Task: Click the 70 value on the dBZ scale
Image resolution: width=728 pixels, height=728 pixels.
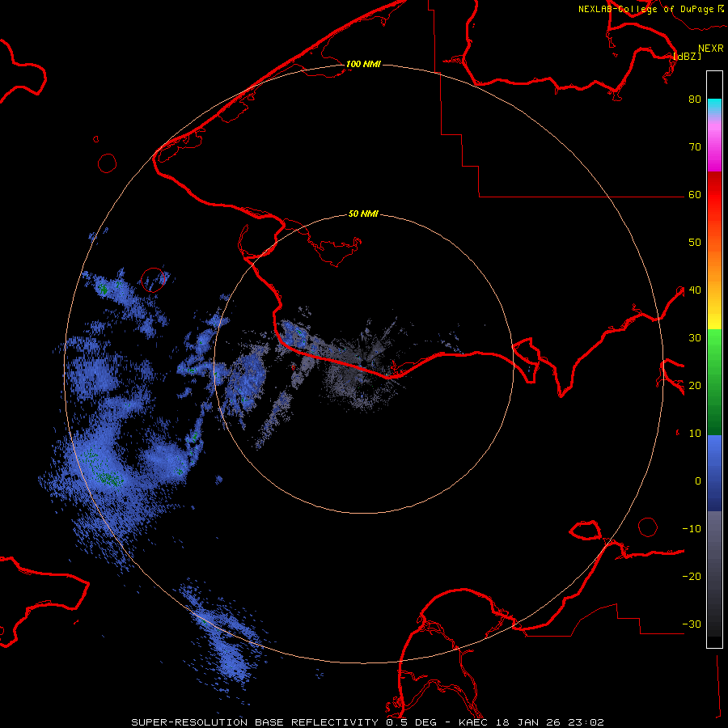Action: pyautogui.click(x=695, y=147)
